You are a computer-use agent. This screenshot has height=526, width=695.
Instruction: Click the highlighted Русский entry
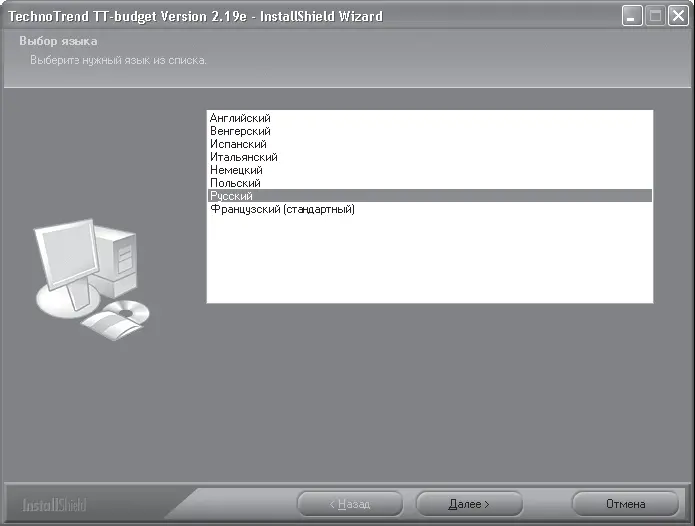click(430, 196)
